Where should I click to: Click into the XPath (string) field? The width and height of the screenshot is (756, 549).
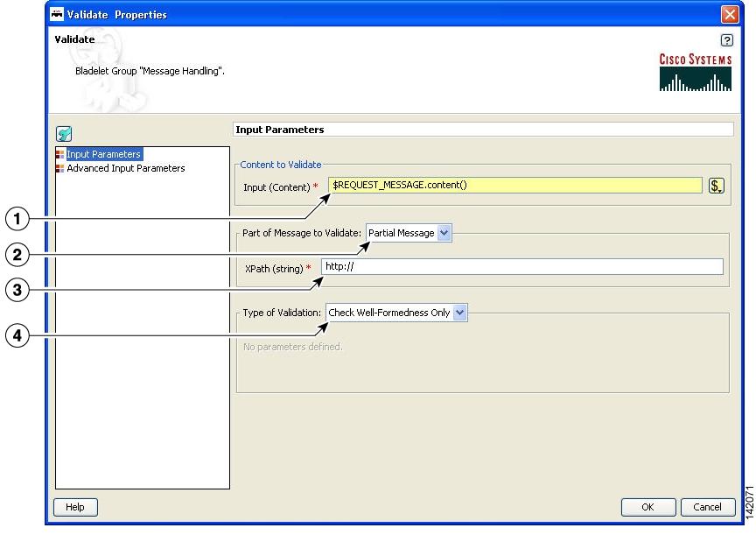pos(521,267)
